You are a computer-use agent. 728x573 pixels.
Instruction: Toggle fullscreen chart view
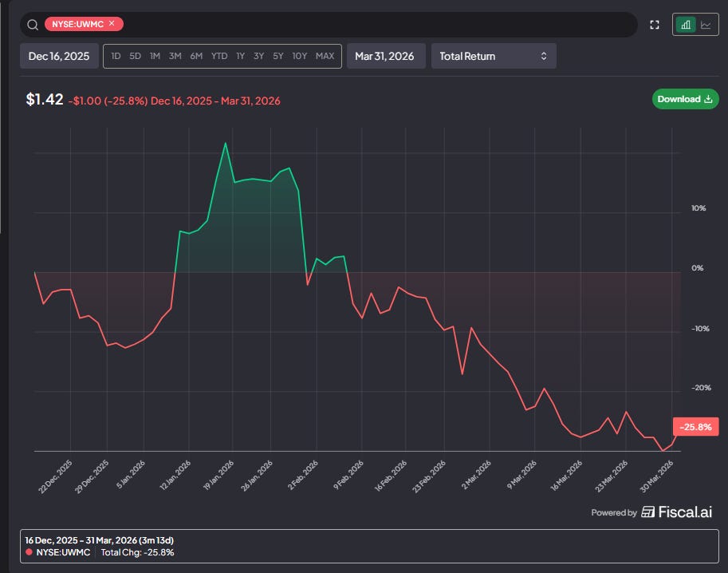(655, 25)
